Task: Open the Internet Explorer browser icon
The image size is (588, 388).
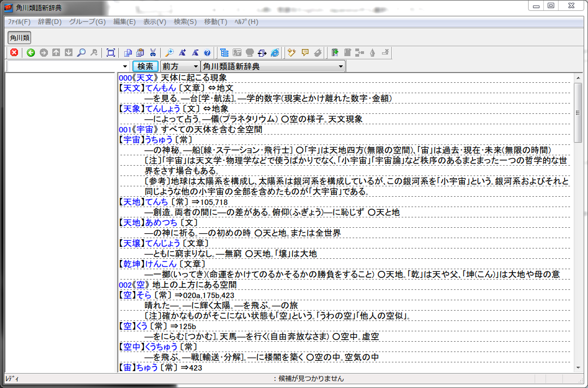Action: pos(275,52)
